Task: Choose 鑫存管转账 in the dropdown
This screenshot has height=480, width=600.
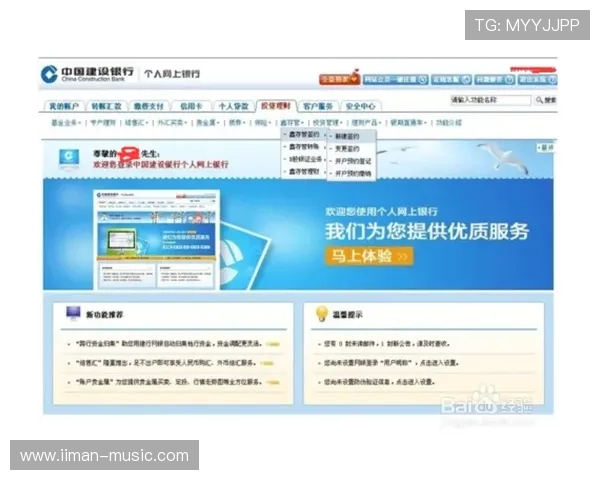Action: 304,147
